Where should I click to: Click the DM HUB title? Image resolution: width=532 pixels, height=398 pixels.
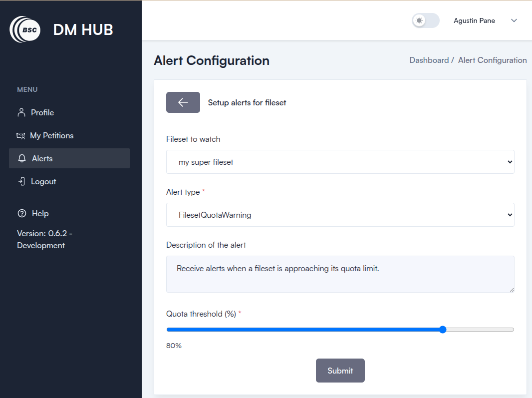[x=83, y=30]
